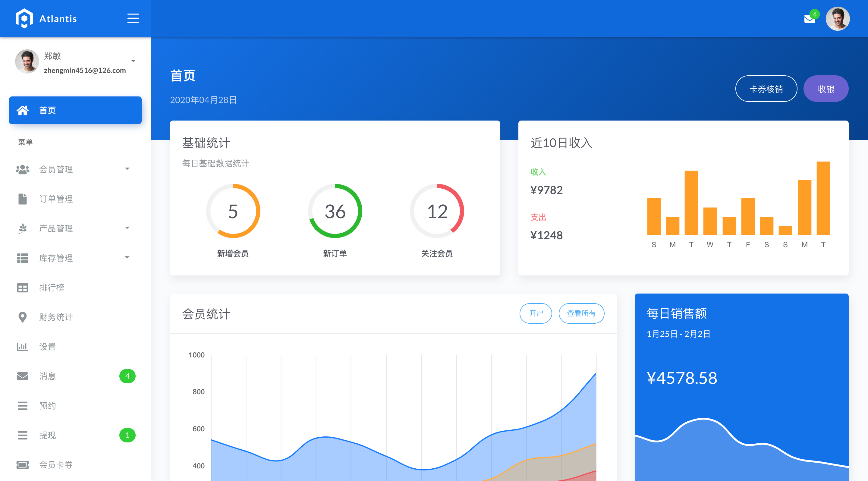Screen dimensions: 868x481
Task: Toggle the hamburger sidebar menu icon
Action: pos(133,18)
